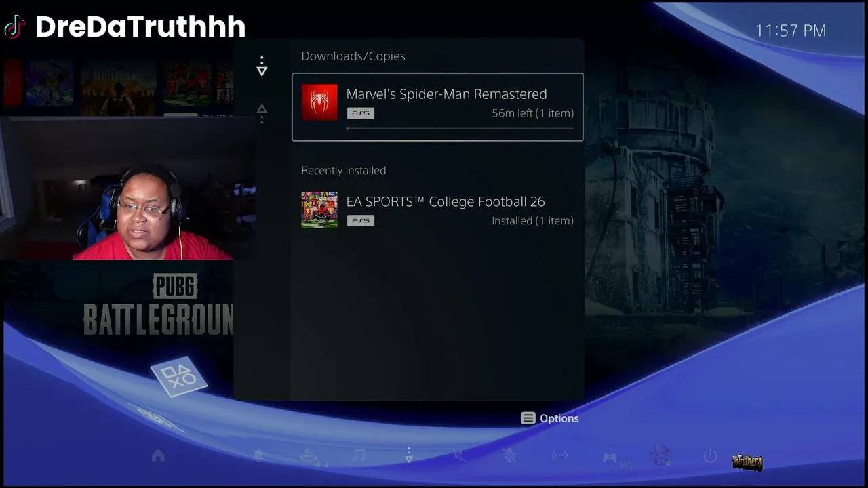Open Accessories controller icon in control center
This screenshot has height=488, width=868.
click(x=610, y=457)
